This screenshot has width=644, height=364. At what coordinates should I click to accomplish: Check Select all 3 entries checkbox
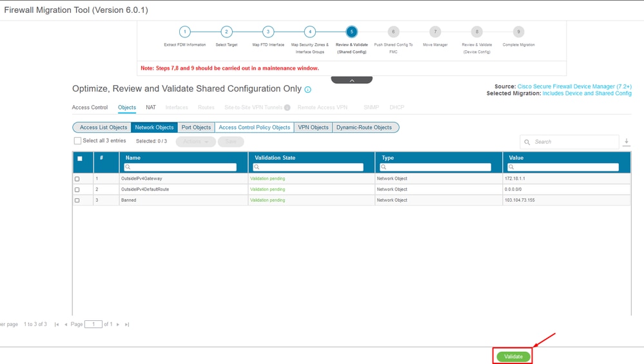77,140
